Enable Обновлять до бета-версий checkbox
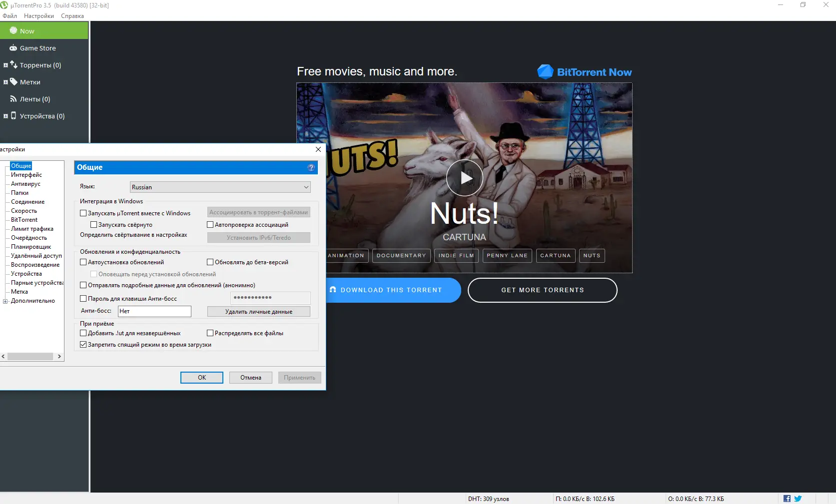Viewport: 836px width, 504px height. pos(210,262)
